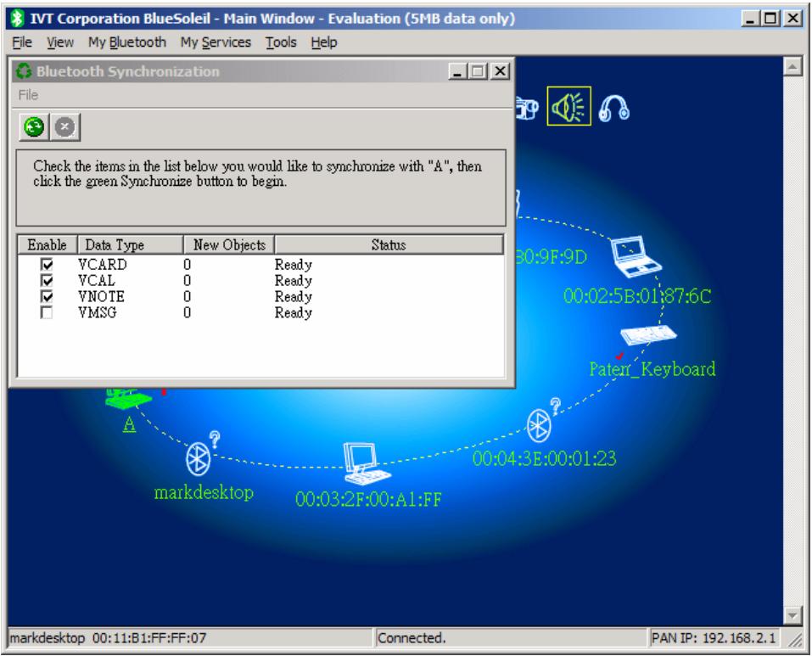Select Bluetooth device icon 00:04:3E:00:01:23
Viewport: 812px width, 656px height.
[x=539, y=426]
